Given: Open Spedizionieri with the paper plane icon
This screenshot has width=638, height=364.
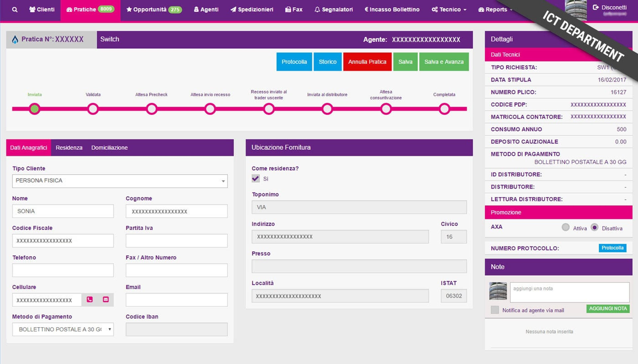Looking at the screenshot, I should (x=233, y=9).
